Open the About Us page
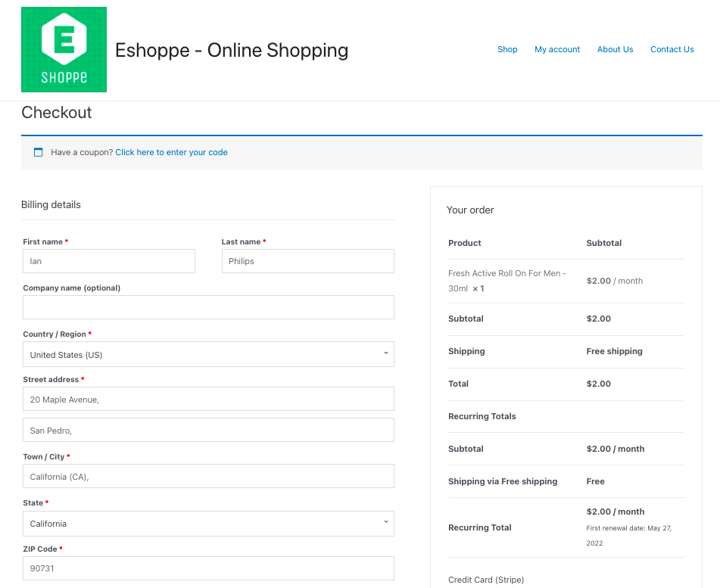This screenshot has height=588, width=720. (x=615, y=49)
